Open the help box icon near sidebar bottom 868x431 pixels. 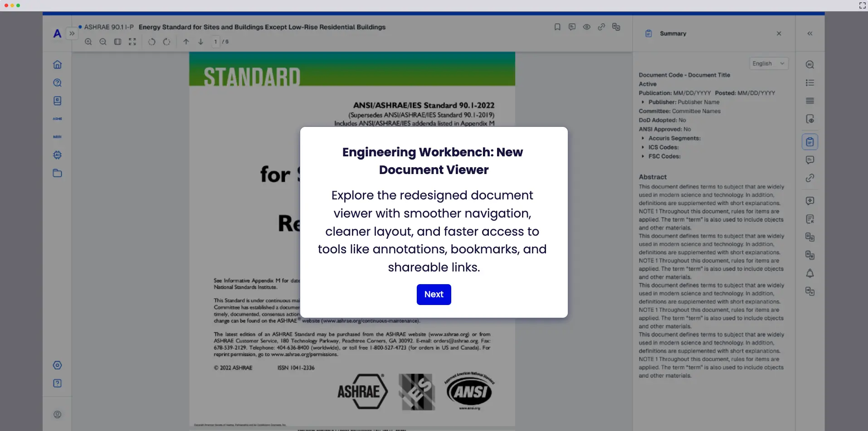click(57, 383)
